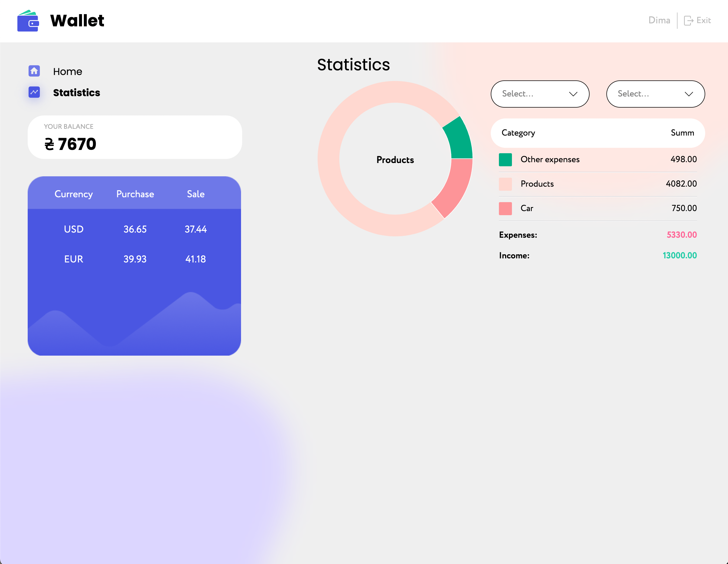Click the Products category row label
The height and width of the screenshot is (564, 728).
pyautogui.click(x=537, y=184)
